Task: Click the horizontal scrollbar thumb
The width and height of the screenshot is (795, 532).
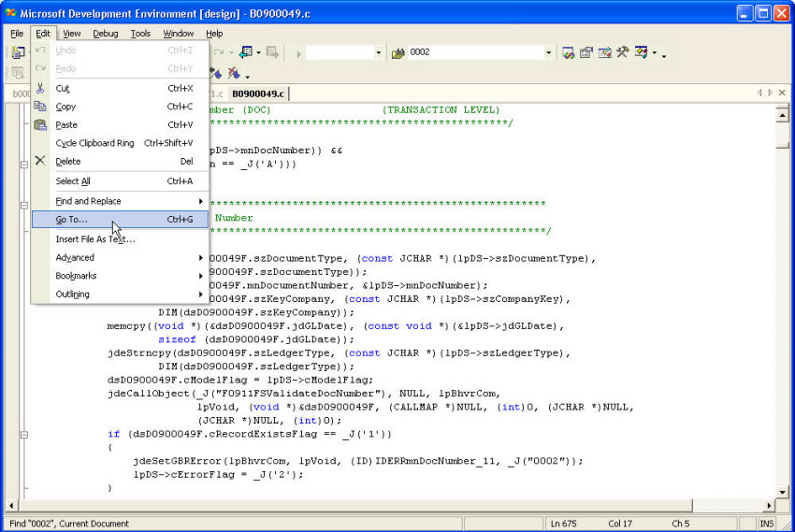Action: [x=354, y=505]
